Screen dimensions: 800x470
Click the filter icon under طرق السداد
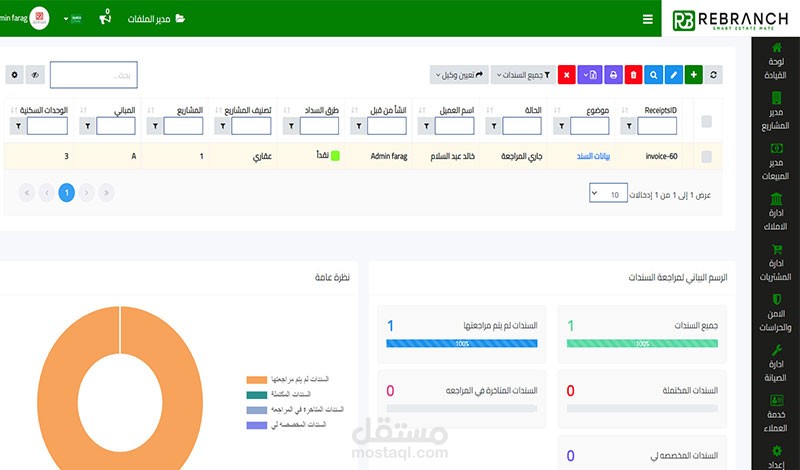point(291,126)
